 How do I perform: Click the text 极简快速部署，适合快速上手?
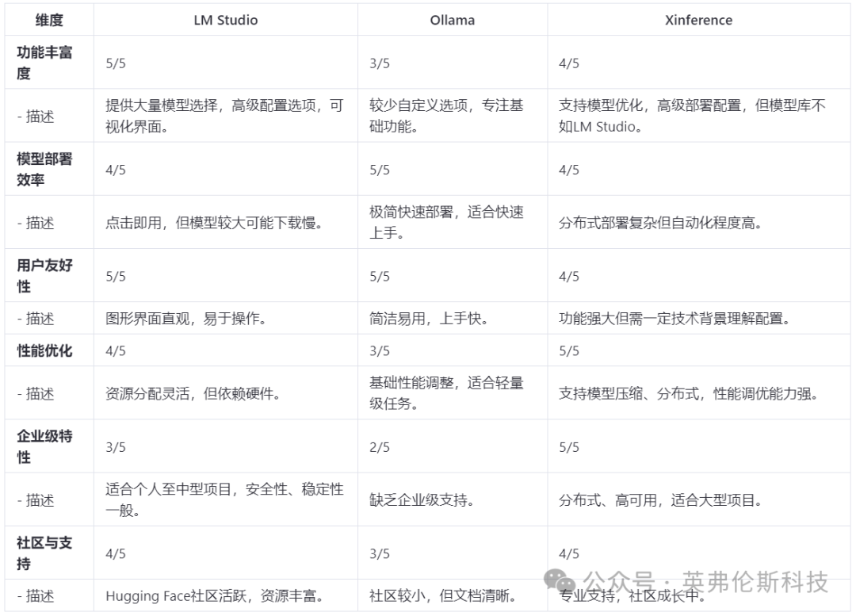click(446, 222)
